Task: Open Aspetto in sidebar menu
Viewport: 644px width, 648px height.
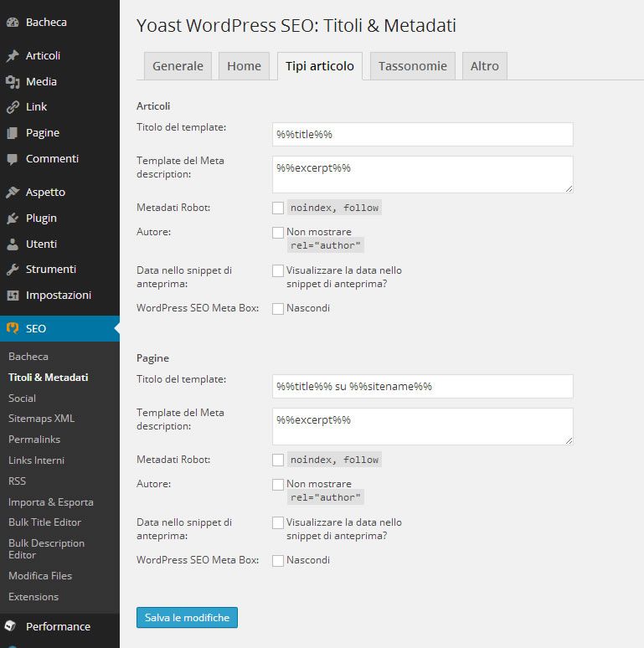Action: (45, 193)
